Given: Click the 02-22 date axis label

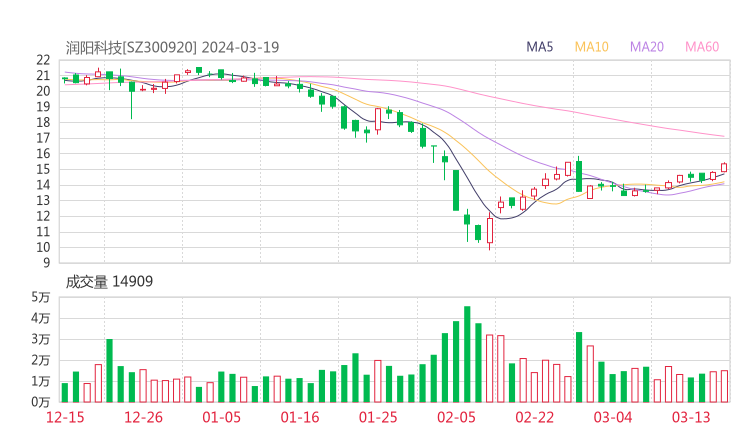Looking at the screenshot, I should point(535,417).
